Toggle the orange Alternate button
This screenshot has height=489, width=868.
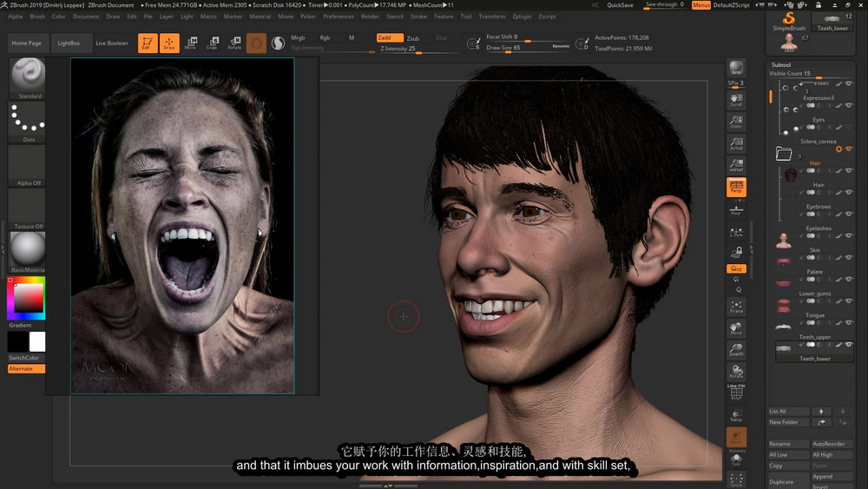tap(26, 369)
